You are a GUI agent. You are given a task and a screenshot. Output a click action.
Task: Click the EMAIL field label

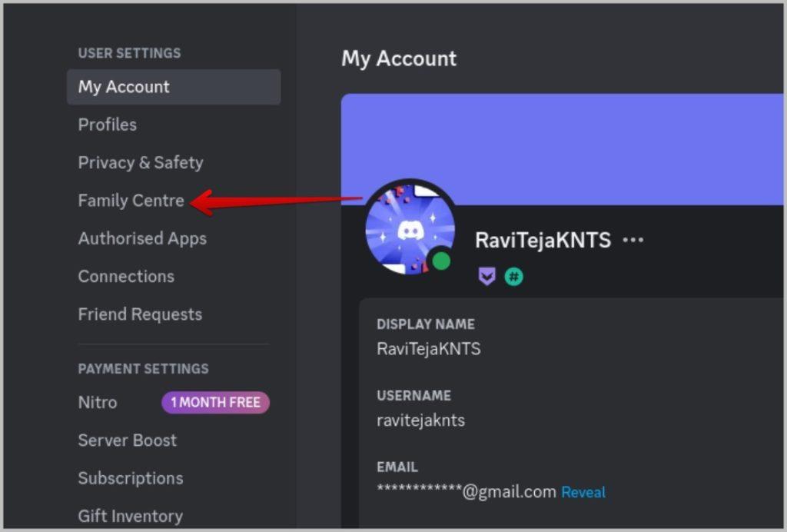click(x=397, y=467)
